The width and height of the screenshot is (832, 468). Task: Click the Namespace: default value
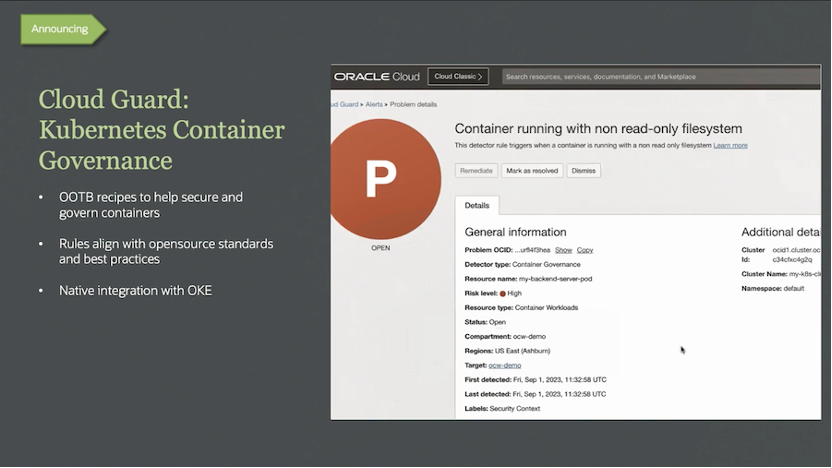click(794, 289)
